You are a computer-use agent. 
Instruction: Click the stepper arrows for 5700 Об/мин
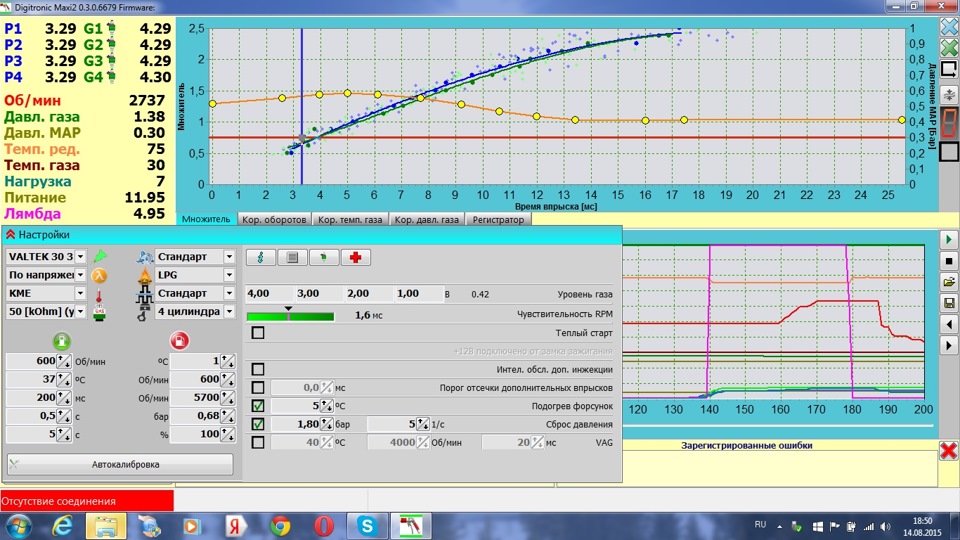pos(227,398)
